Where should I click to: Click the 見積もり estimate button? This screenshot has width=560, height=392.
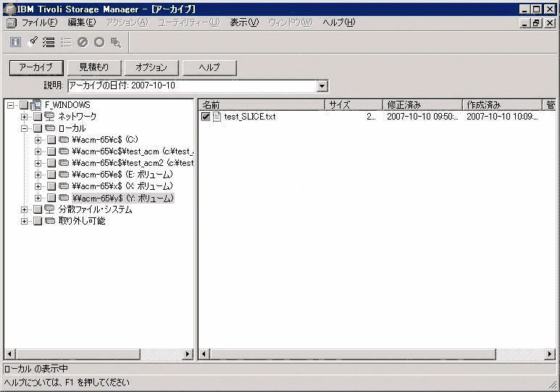(94, 67)
